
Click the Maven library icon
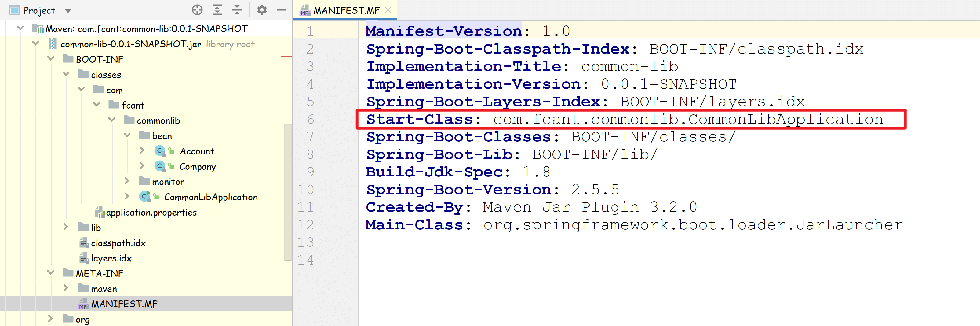38,28
